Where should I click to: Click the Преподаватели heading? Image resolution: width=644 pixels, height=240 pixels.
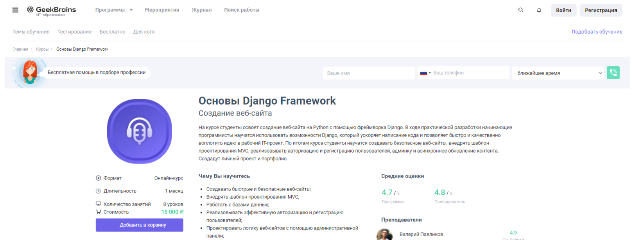coord(402,220)
